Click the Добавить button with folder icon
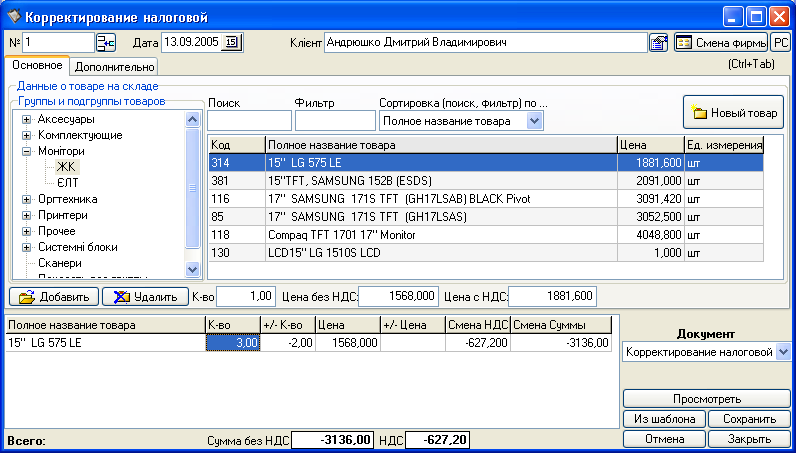This screenshot has width=796, height=453. coord(55,296)
